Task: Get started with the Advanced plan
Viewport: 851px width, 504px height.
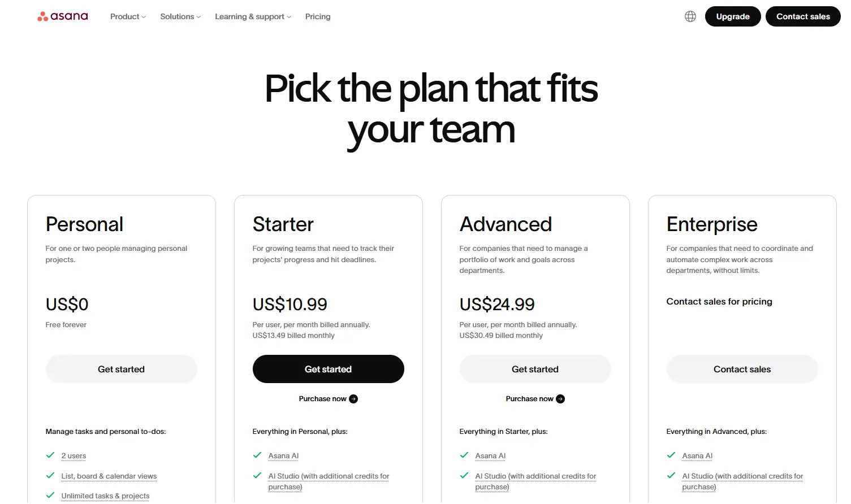Action: point(535,368)
